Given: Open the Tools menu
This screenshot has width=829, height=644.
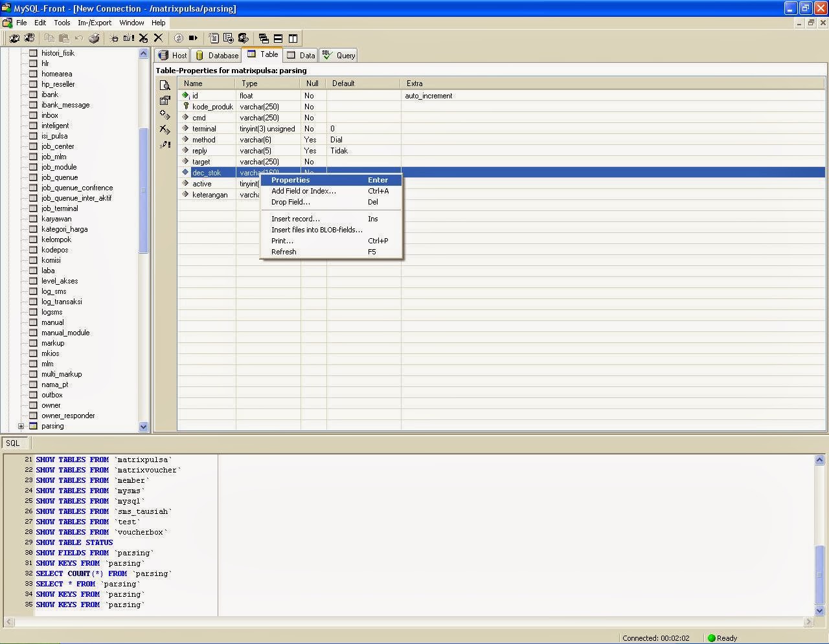Looking at the screenshot, I should [x=62, y=23].
